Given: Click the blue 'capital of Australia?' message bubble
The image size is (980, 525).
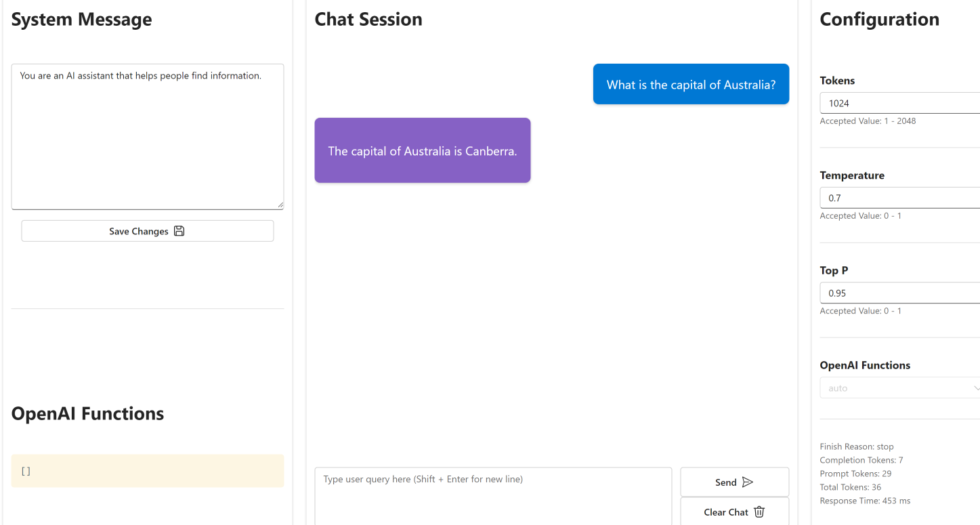Looking at the screenshot, I should (x=691, y=85).
